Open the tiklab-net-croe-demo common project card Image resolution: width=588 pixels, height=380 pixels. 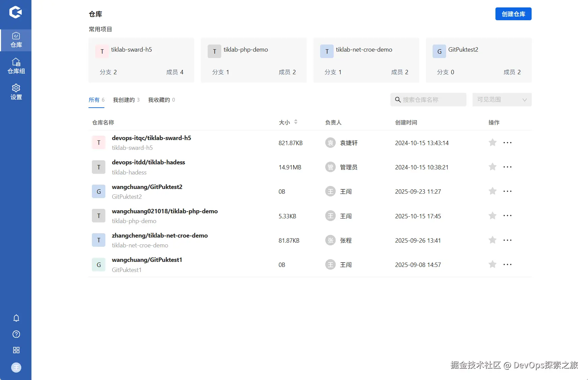[366, 60]
